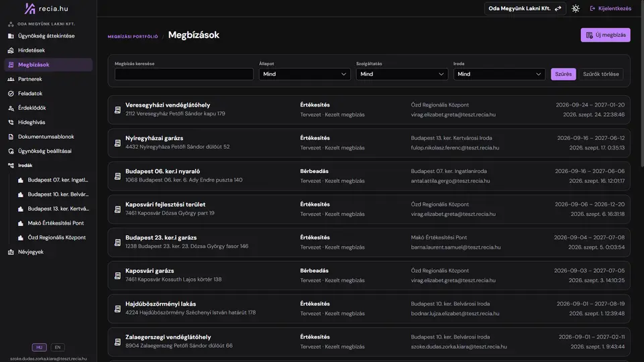Open Hideghívás menu item
The height and width of the screenshot is (362, 644).
coord(48,122)
